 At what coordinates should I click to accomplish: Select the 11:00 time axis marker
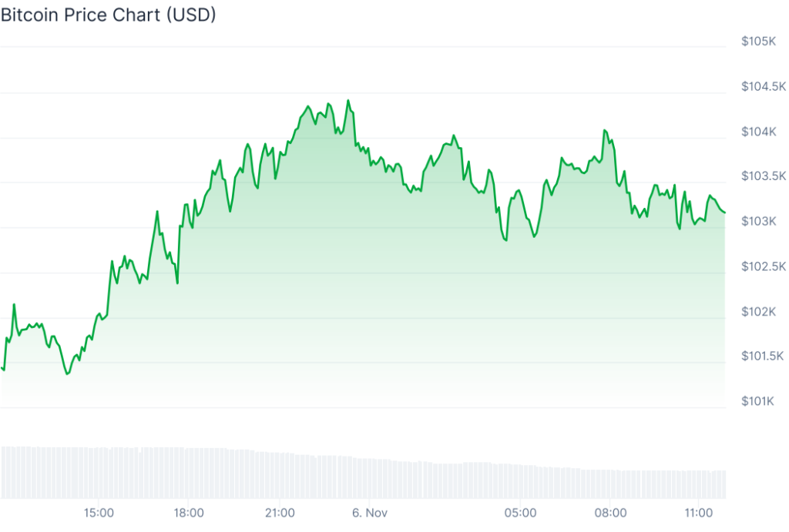tap(697, 513)
